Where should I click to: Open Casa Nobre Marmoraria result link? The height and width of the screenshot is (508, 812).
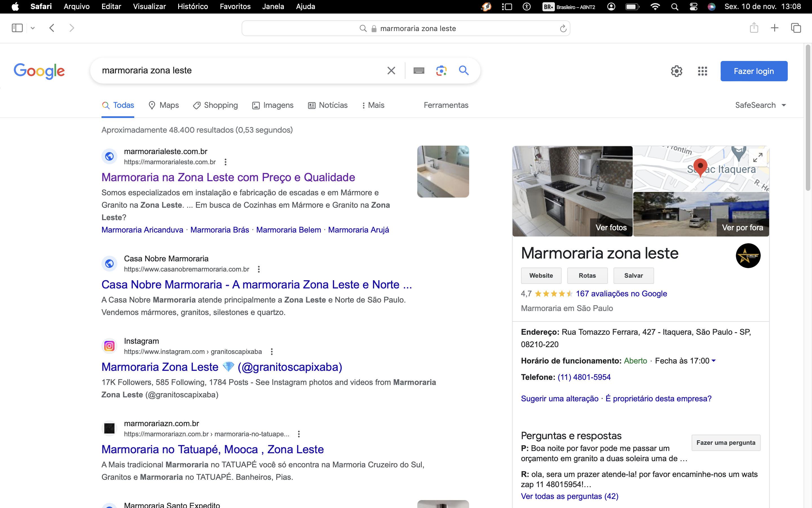(257, 284)
